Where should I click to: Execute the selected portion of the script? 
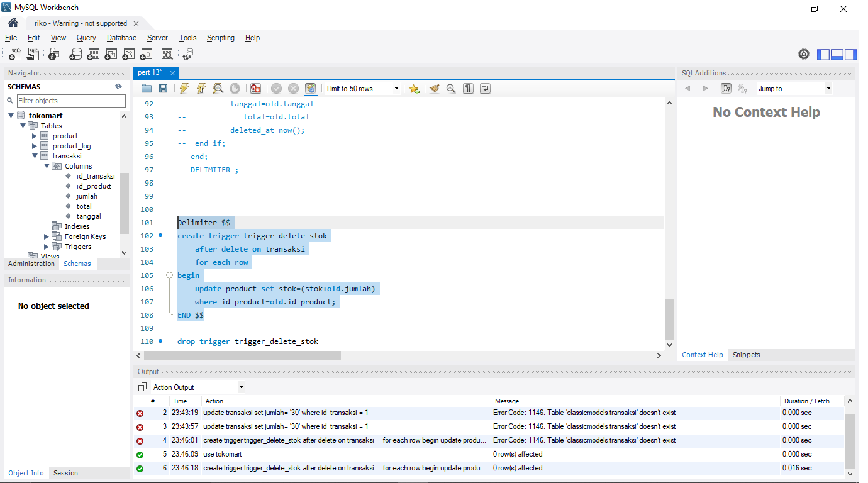point(184,89)
